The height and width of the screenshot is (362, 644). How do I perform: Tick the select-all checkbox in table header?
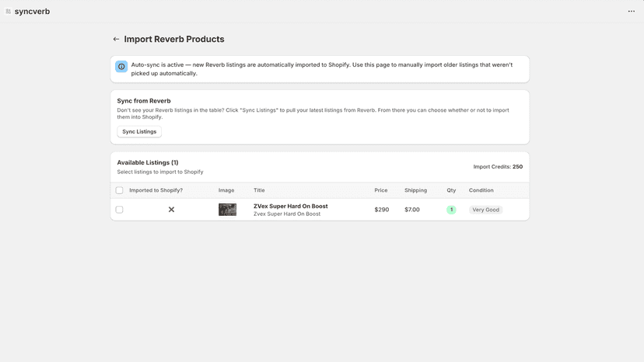pos(119,190)
